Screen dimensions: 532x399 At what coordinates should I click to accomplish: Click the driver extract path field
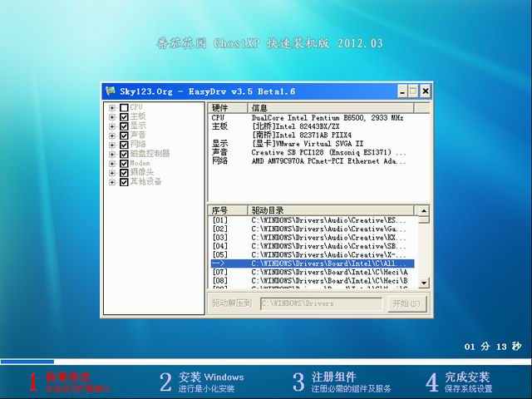point(322,303)
